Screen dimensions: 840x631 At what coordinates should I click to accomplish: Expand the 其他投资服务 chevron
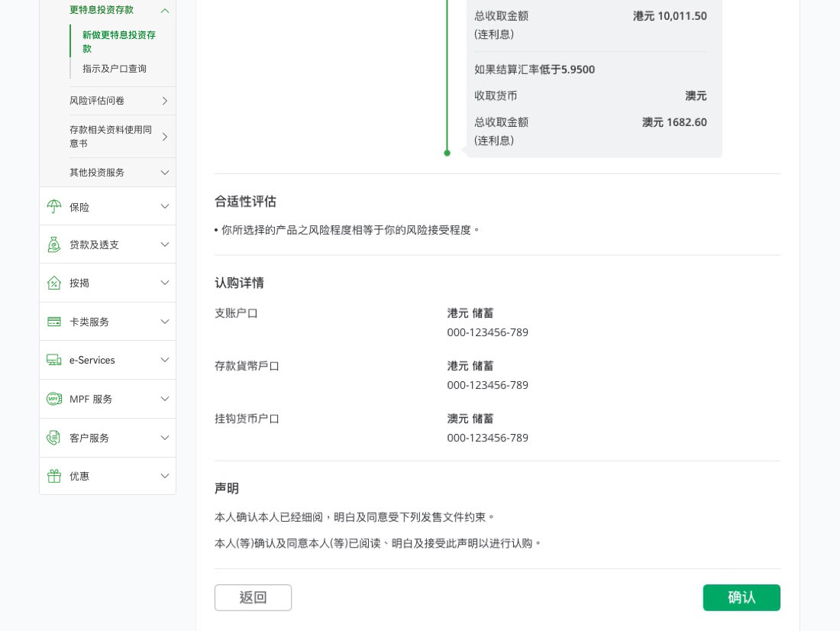[165, 173]
